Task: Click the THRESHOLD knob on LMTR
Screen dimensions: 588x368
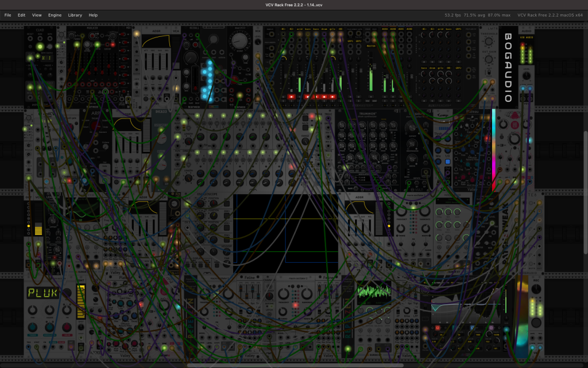Action: click(489, 41)
